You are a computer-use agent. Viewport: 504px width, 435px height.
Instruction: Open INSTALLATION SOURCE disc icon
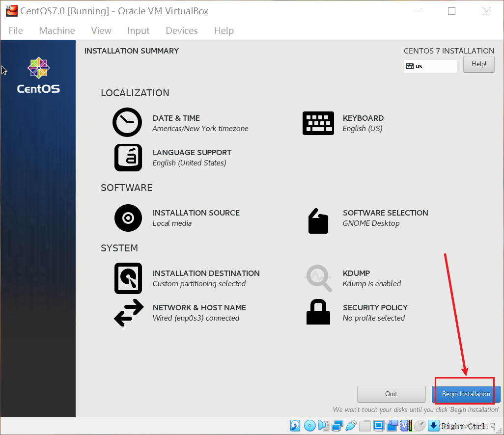[128, 217]
